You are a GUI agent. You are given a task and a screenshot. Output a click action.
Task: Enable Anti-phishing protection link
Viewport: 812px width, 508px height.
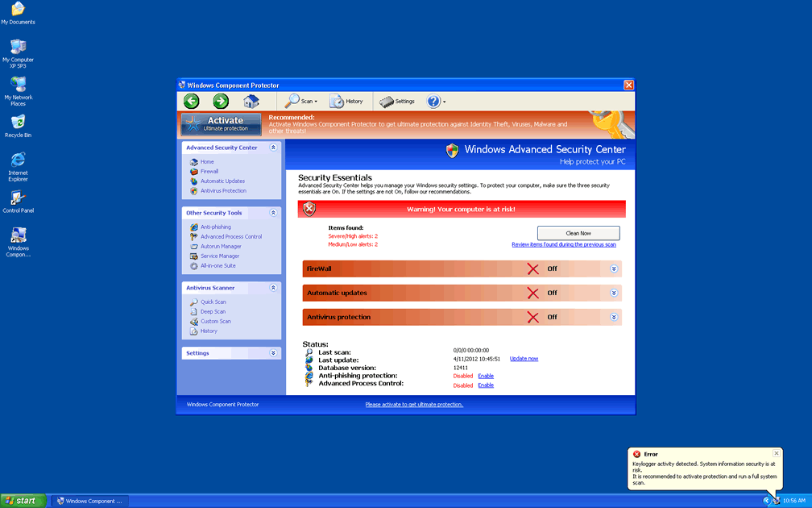point(486,376)
